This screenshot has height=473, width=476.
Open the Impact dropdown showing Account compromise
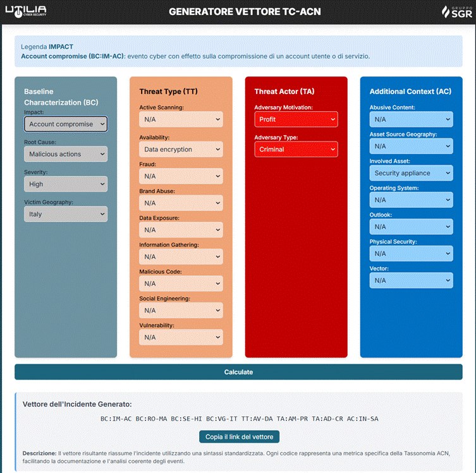[x=66, y=124]
